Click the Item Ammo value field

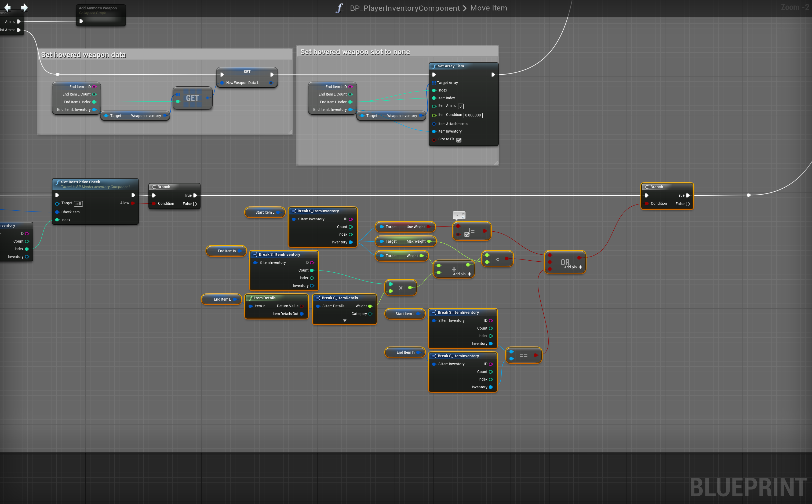pos(460,106)
